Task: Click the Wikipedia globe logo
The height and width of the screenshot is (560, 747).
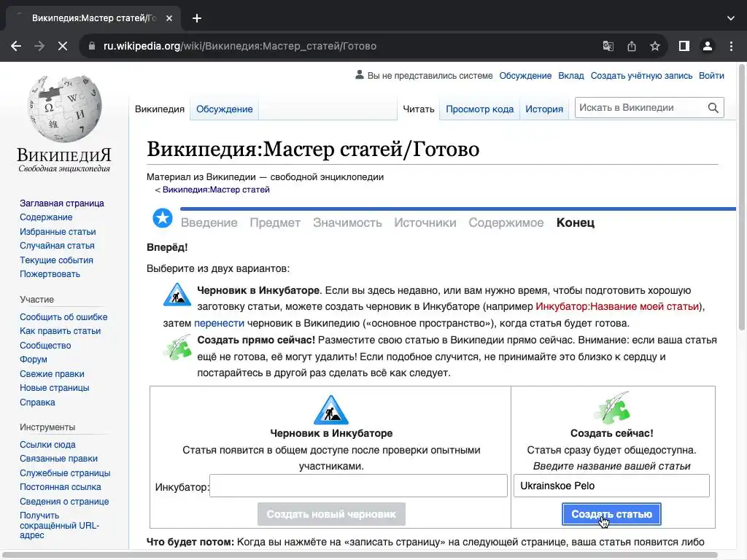Action: coord(64,109)
